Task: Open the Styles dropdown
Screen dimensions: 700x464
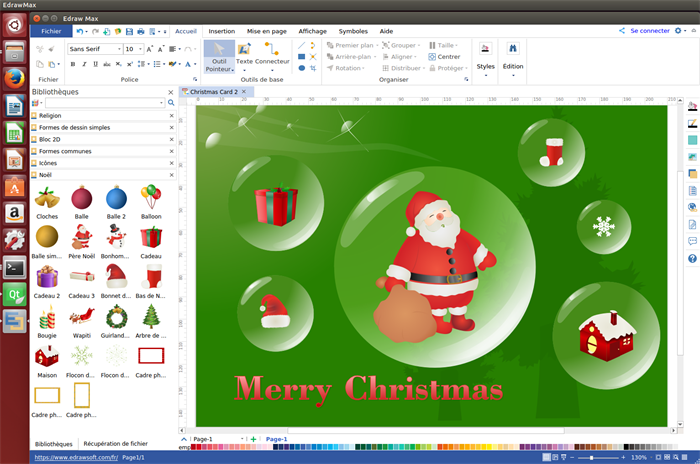Action: coord(486,60)
